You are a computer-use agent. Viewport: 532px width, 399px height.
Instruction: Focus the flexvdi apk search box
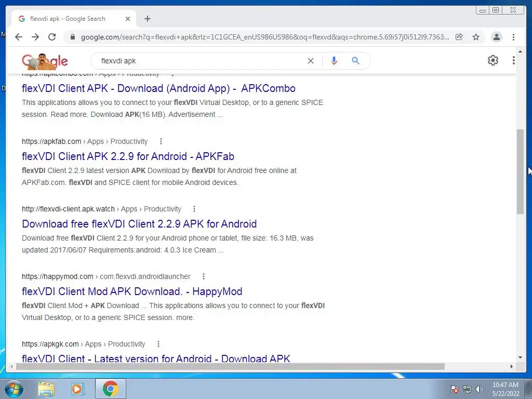coord(200,61)
